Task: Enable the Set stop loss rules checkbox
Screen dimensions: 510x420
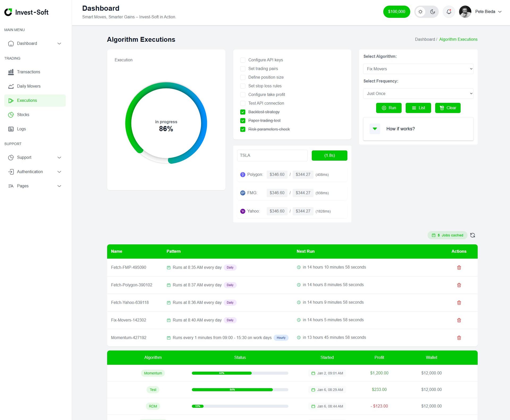Action: tap(243, 86)
